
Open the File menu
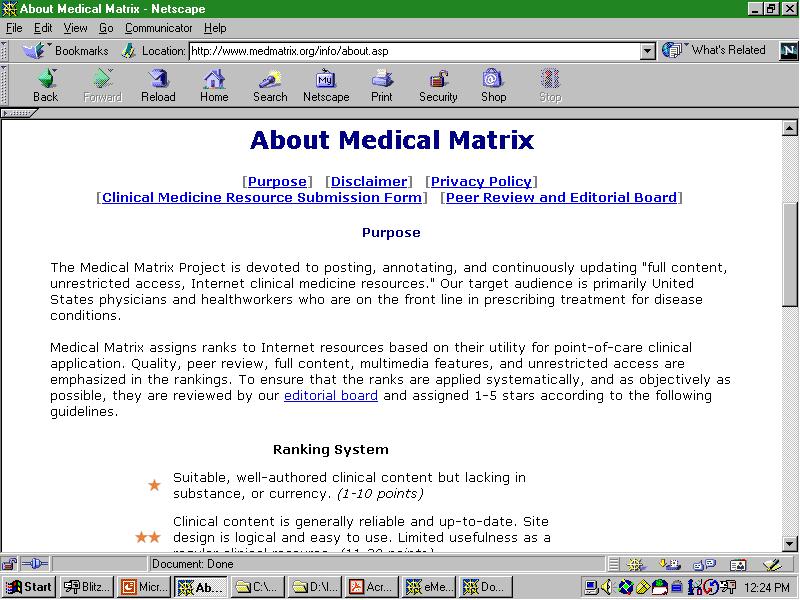click(14, 28)
